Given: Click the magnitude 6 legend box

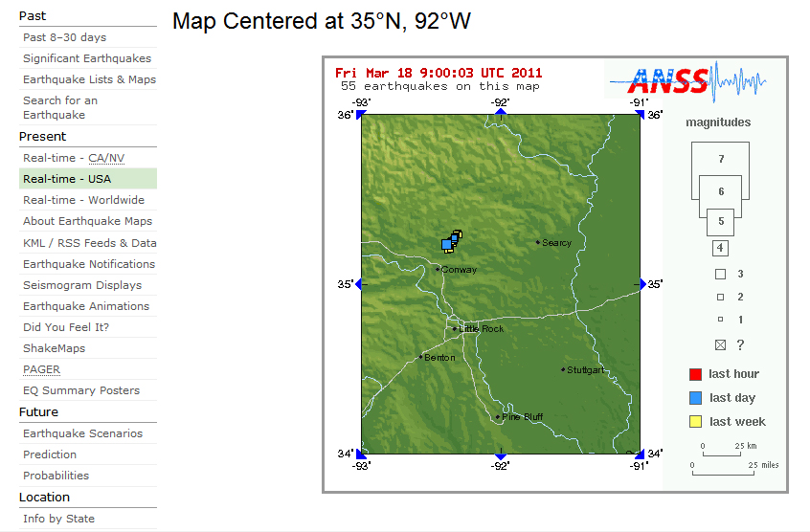Looking at the screenshot, I should (x=721, y=191).
